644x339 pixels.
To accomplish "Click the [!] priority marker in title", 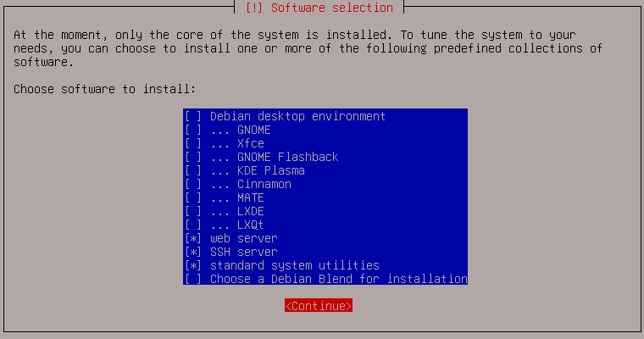I will pyautogui.click(x=254, y=8).
